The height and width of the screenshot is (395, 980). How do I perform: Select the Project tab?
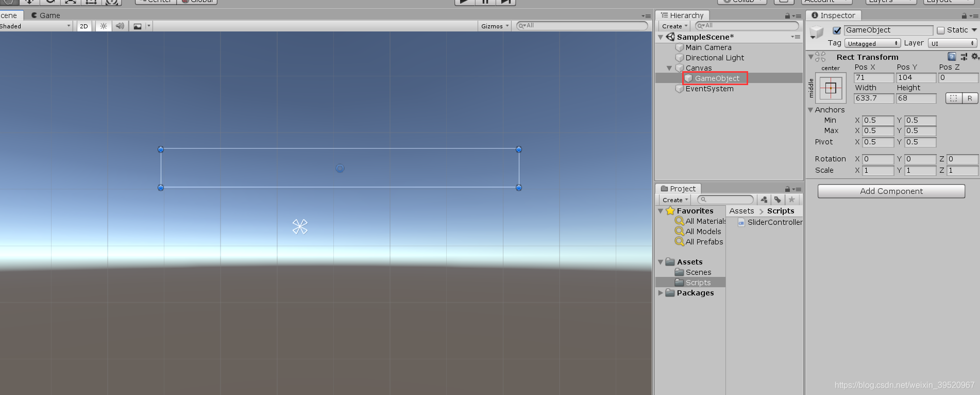coord(678,189)
